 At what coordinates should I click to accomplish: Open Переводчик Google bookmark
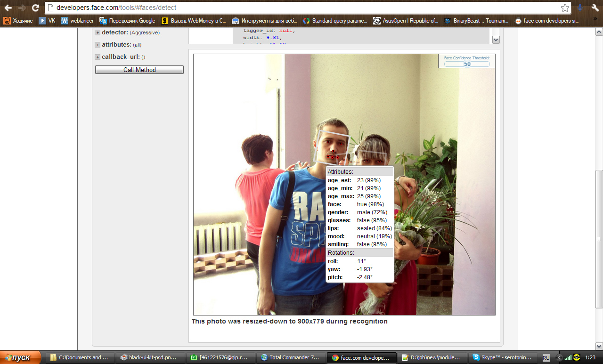coord(127,21)
